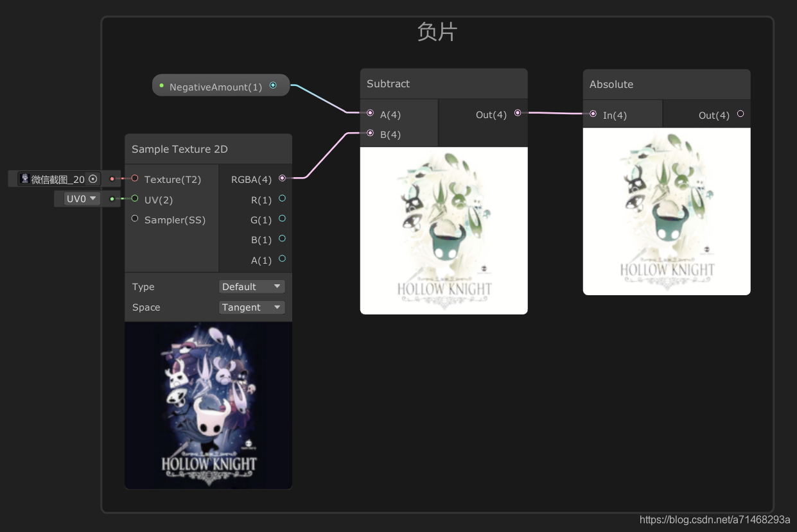Open the texture picker circle beside 微信截图_20
Screen dimensions: 797x532
click(x=93, y=179)
